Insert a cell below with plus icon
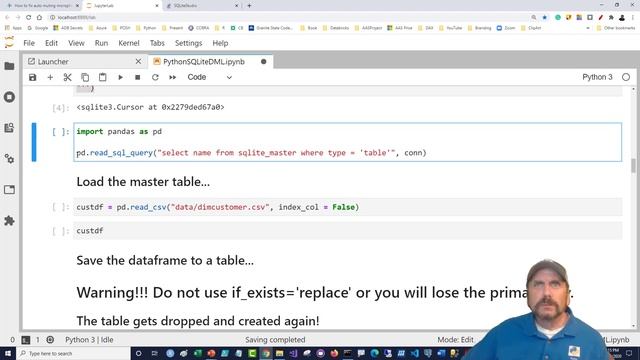Screen dimensions: 640x360 point(50,77)
